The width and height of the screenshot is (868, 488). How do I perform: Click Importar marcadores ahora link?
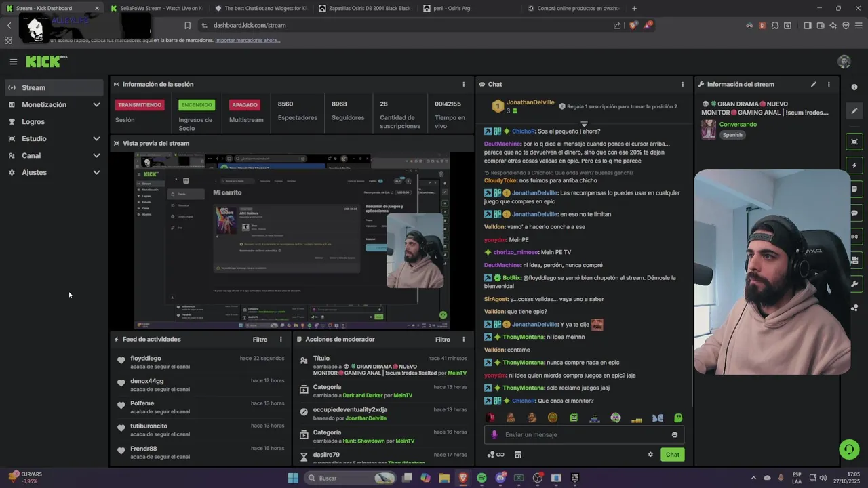pos(248,41)
